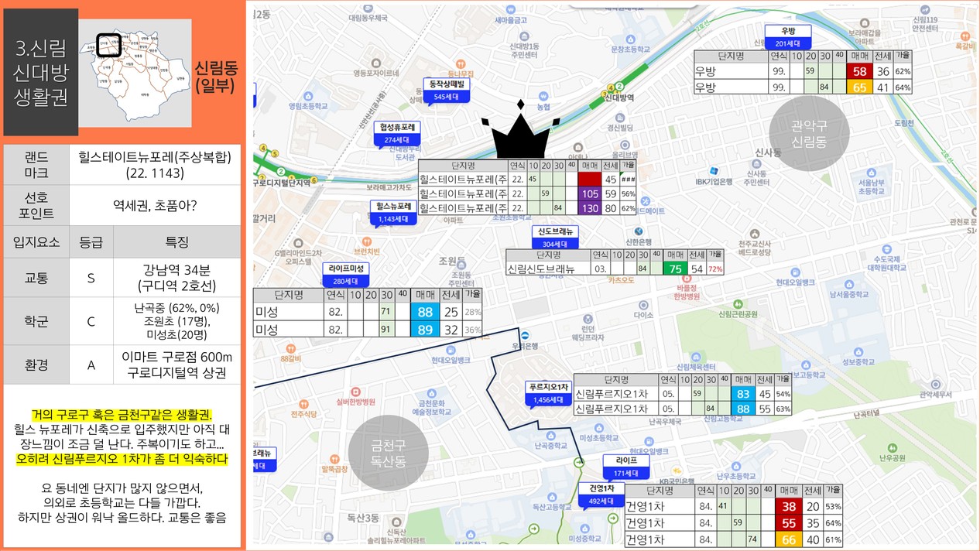
Task: Click the 신림동 (일부) heading
Action: coord(215,77)
